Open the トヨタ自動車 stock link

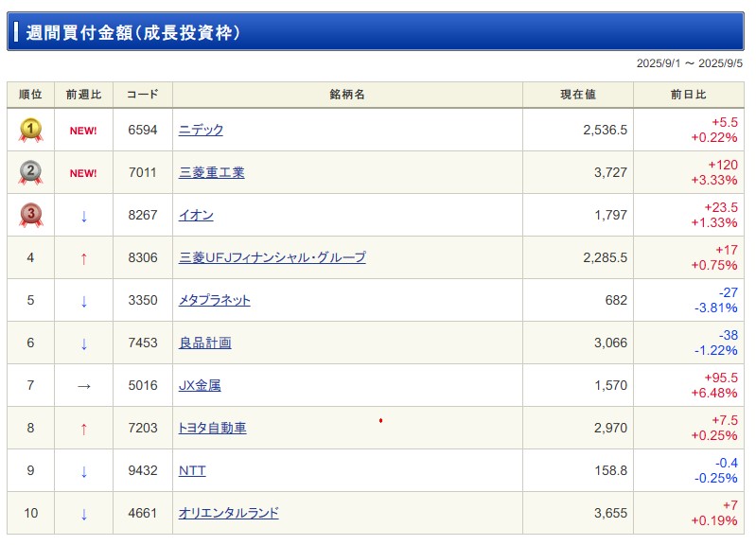[212, 428]
